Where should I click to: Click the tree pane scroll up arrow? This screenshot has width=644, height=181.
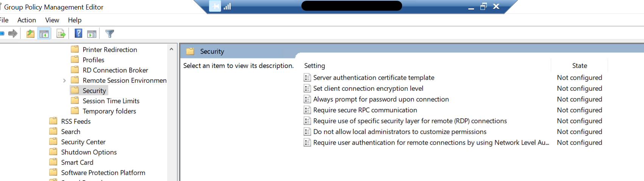(172, 49)
